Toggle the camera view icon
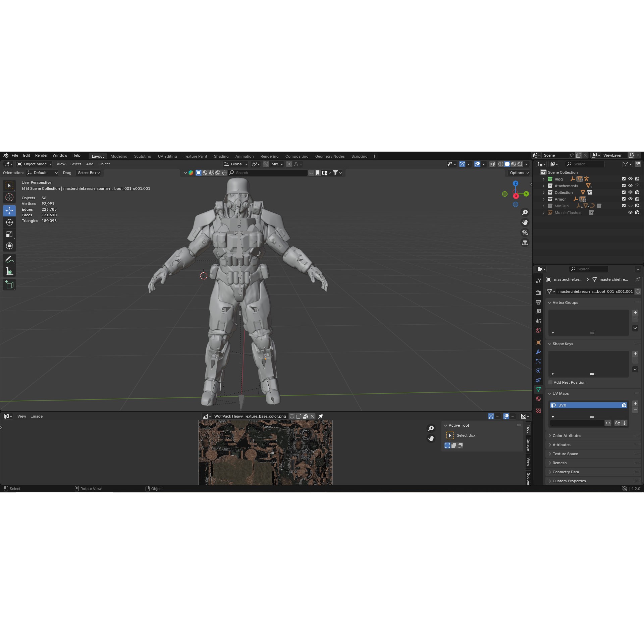The width and height of the screenshot is (644, 644). point(525,232)
